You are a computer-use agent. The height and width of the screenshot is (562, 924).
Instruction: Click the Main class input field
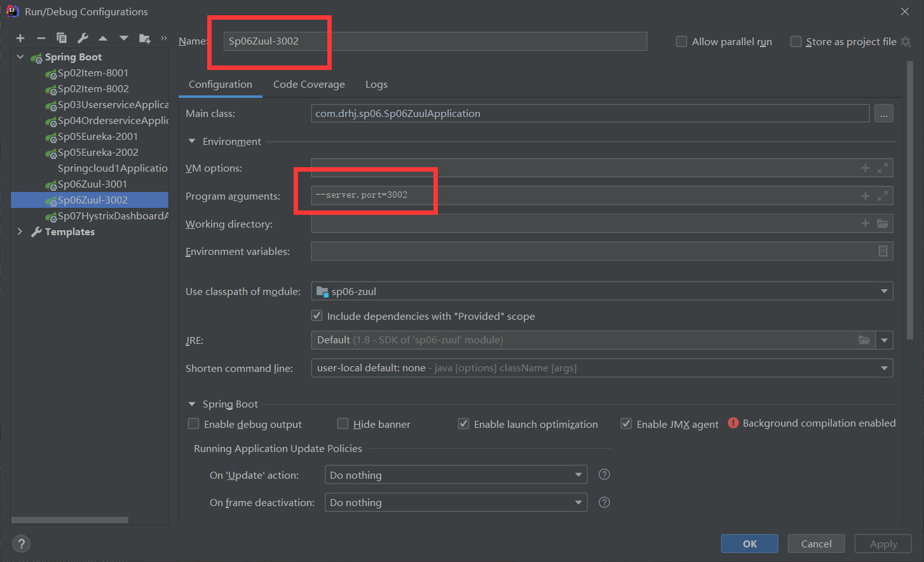[x=590, y=114]
